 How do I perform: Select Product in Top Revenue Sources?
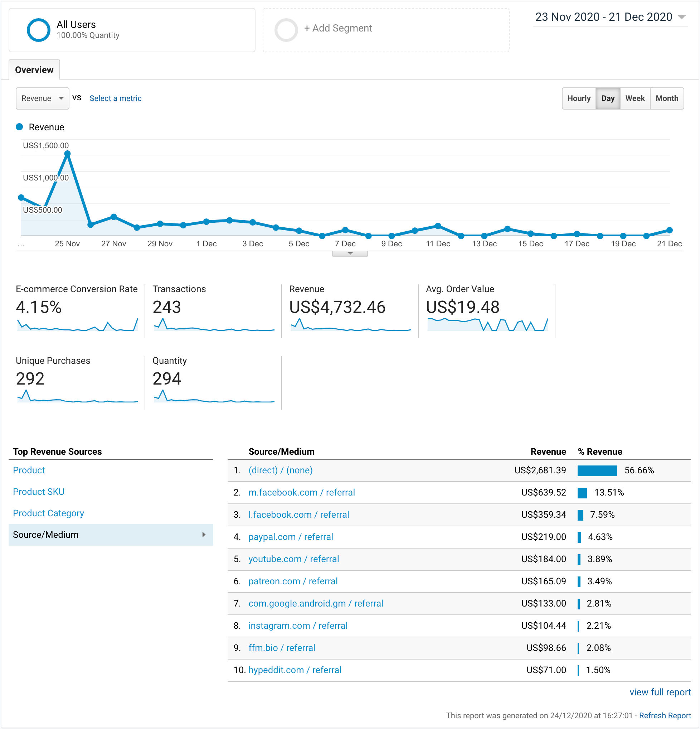tap(29, 470)
